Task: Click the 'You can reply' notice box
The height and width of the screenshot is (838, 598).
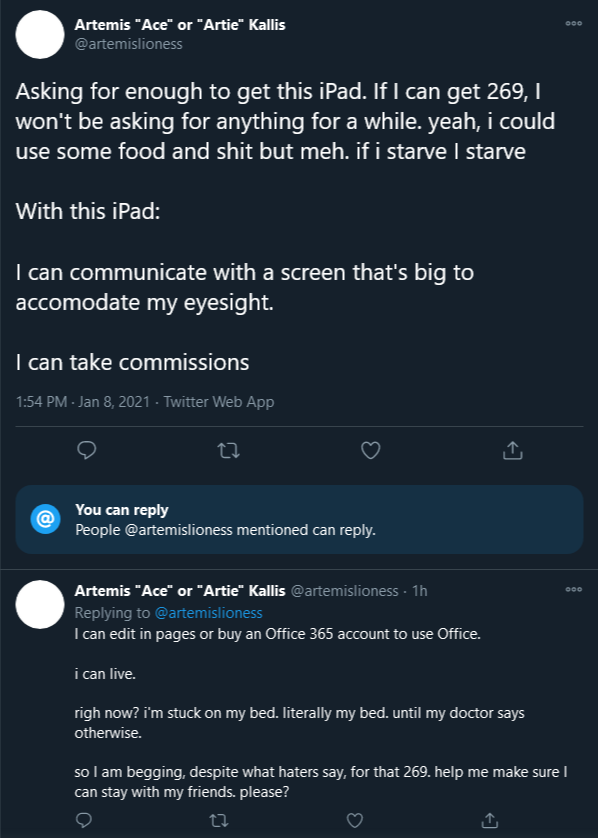Action: (299, 519)
